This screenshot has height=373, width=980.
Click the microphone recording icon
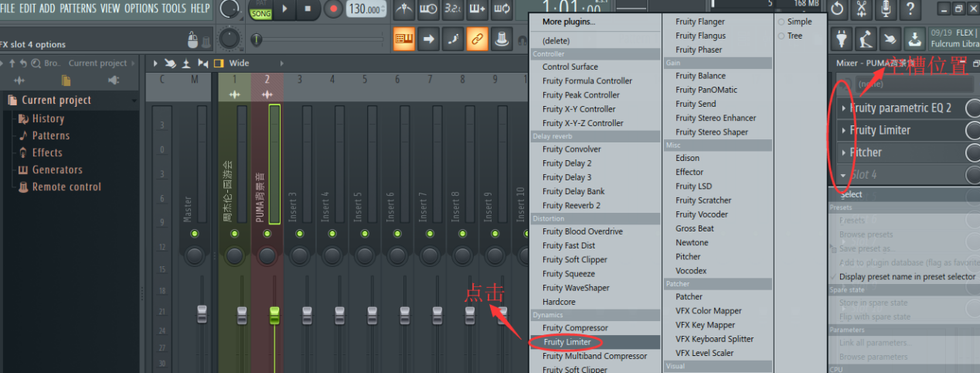tap(887, 9)
